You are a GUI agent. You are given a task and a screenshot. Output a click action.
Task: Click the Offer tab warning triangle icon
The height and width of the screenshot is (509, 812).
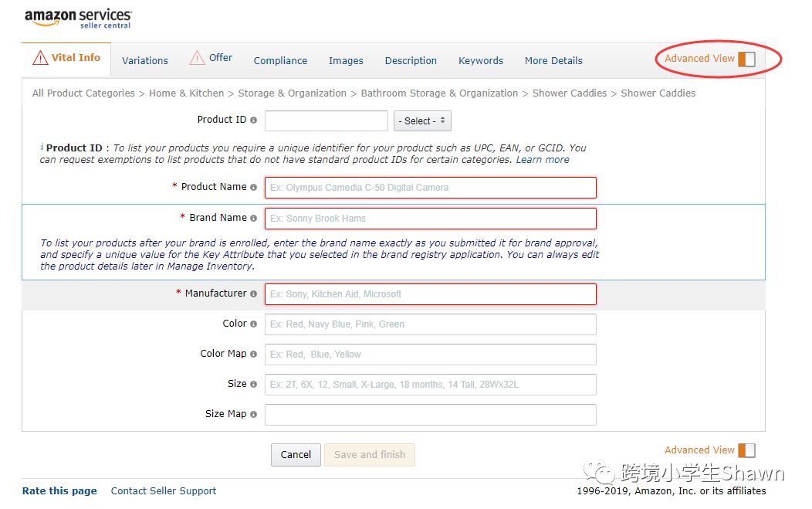pyautogui.click(x=197, y=57)
